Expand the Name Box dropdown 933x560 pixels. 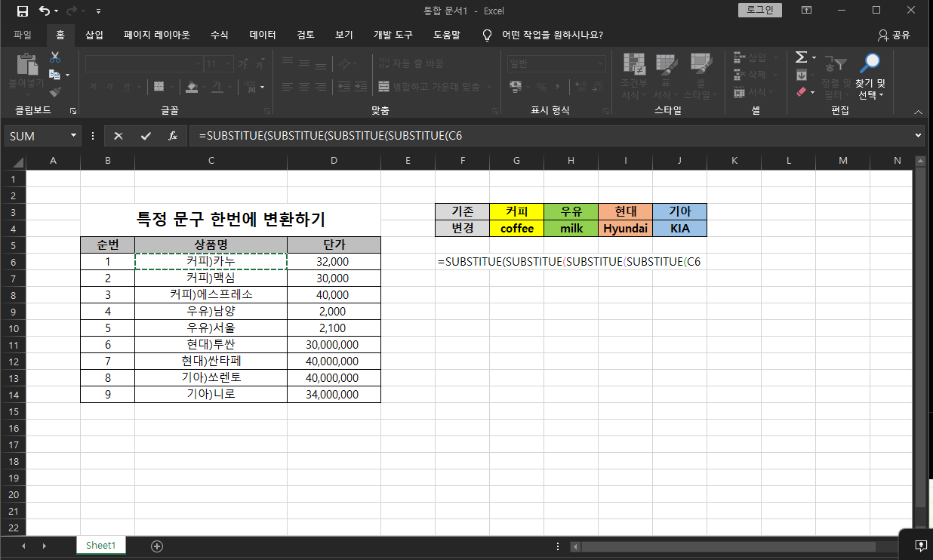[x=73, y=136]
